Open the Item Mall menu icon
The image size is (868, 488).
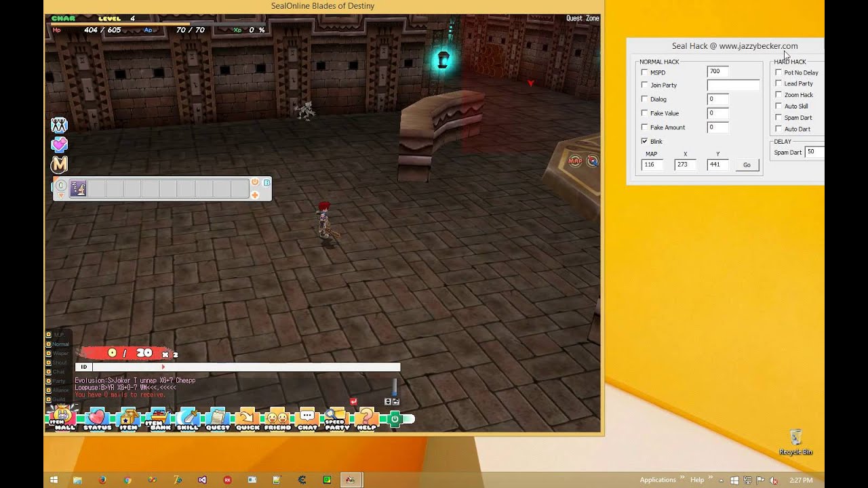coord(64,418)
